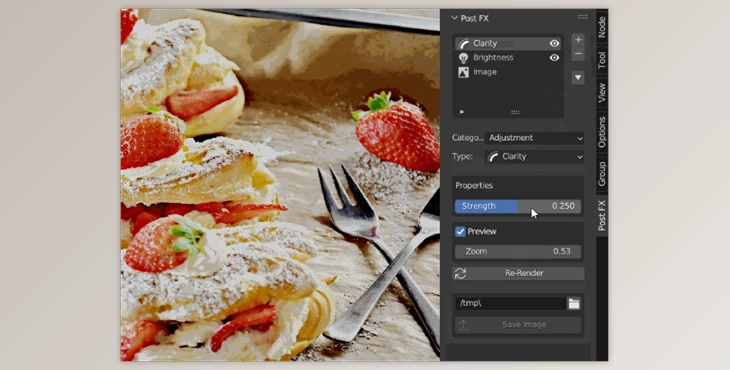730x370 pixels.
Task: Switch to the View sidebar tab
Action: pyautogui.click(x=602, y=93)
